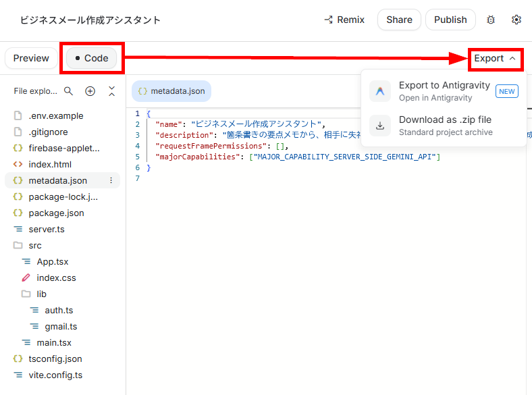Open metadata.json three-dot options menu
The height and width of the screenshot is (395, 532).
tap(111, 180)
